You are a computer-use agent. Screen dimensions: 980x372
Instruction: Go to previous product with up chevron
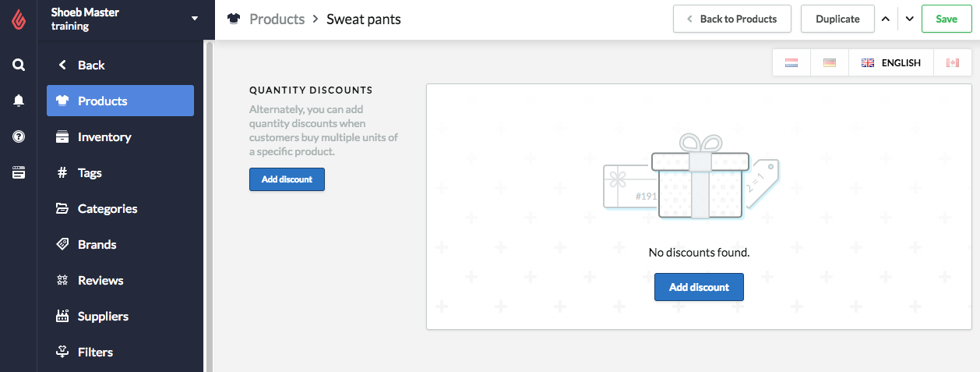[885, 19]
